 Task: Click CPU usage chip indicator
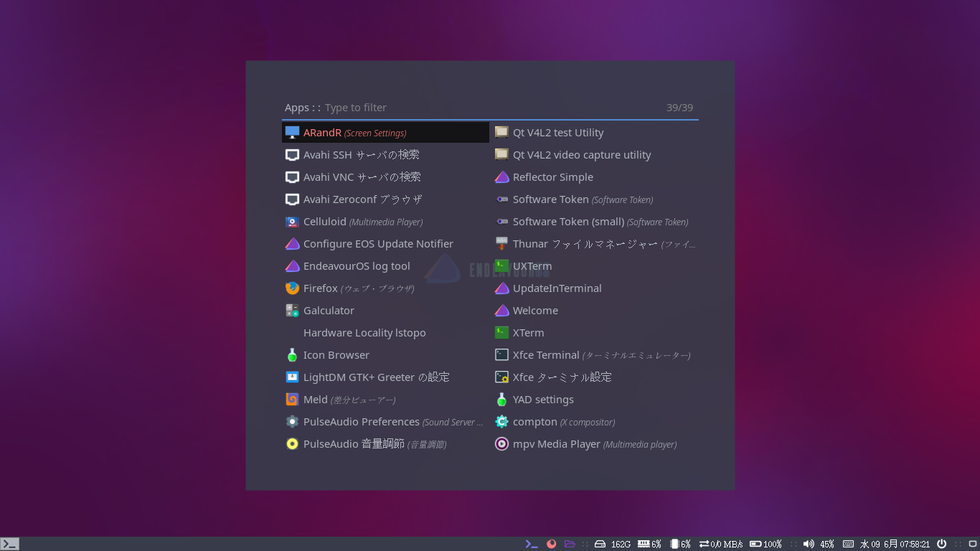click(x=680, y=545)
